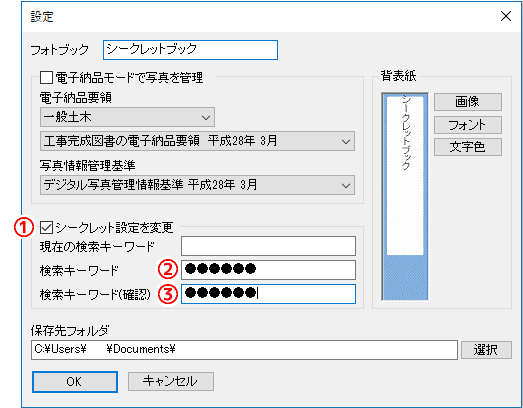Choose spine image with 画像 button

point(468,102)
